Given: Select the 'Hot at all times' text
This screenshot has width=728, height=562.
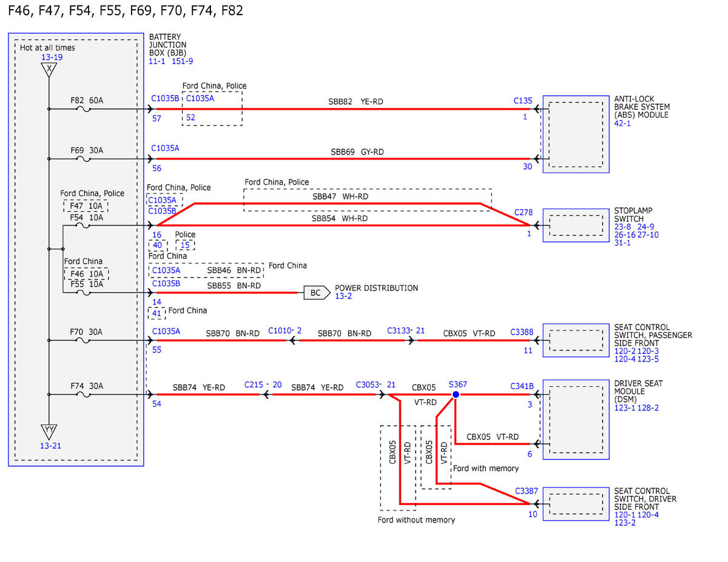Looking at the screenshot, I should point(48,48).
